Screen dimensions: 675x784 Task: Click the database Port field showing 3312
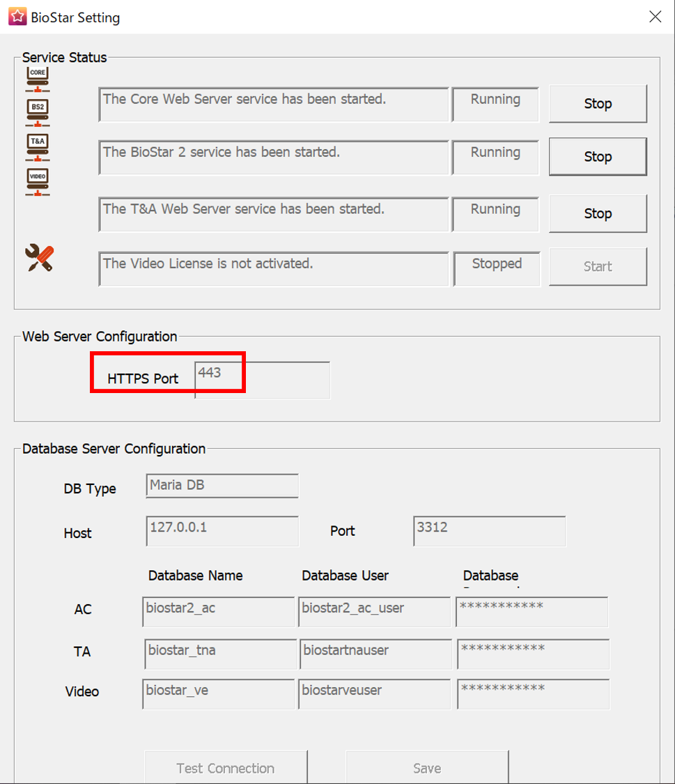(489, 531)
